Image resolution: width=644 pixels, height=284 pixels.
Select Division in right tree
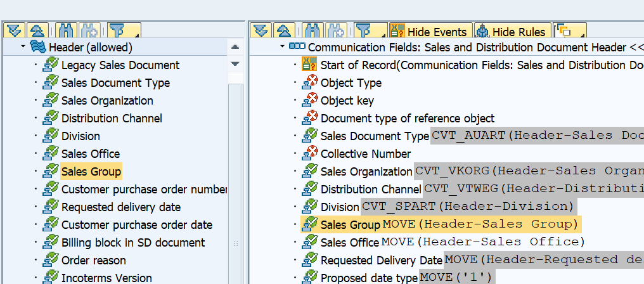point(340,207)
